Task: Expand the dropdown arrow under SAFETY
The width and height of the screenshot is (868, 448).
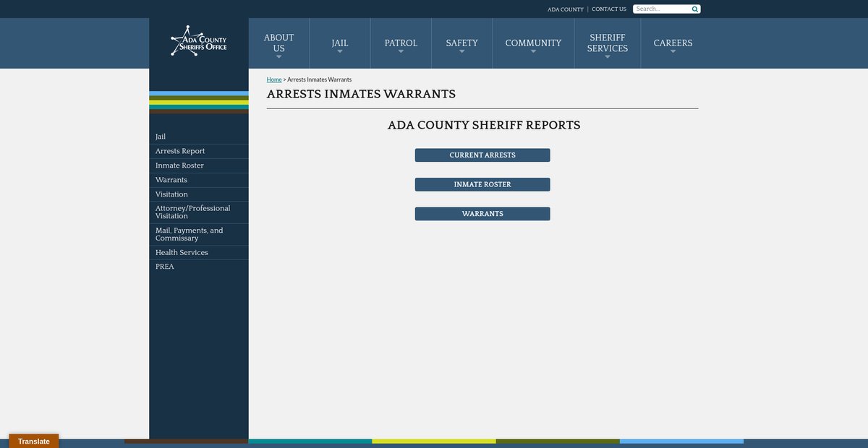Action: pos(462,51)
